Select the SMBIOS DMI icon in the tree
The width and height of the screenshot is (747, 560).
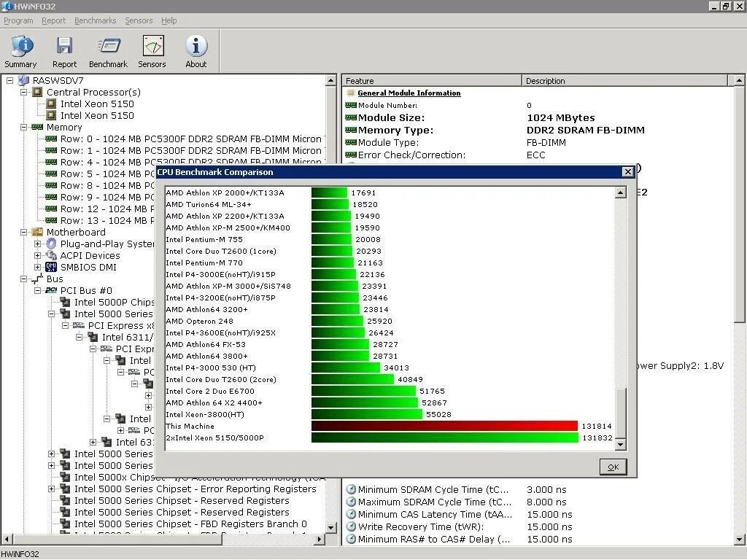[50, 267]
